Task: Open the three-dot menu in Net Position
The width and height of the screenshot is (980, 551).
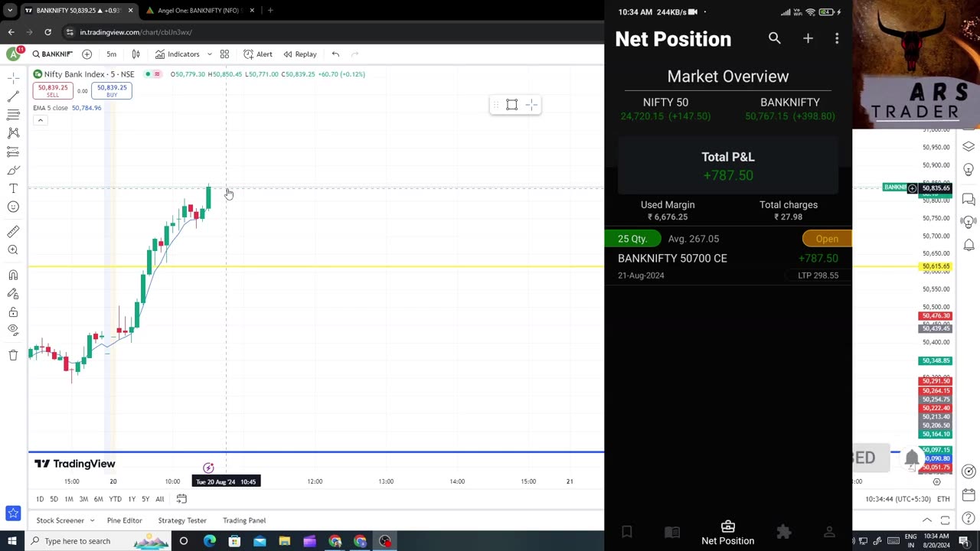Action: (837, 38)
